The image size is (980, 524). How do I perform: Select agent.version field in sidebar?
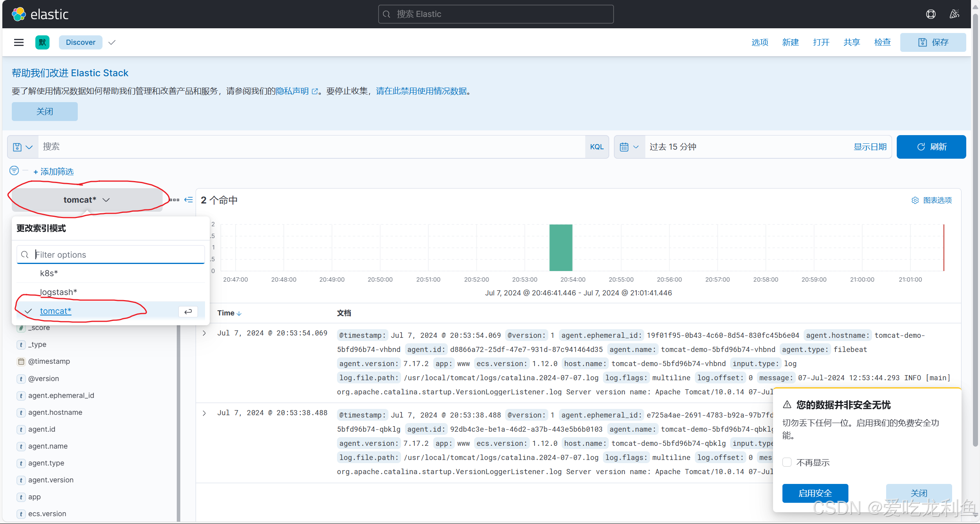(51, 480)
